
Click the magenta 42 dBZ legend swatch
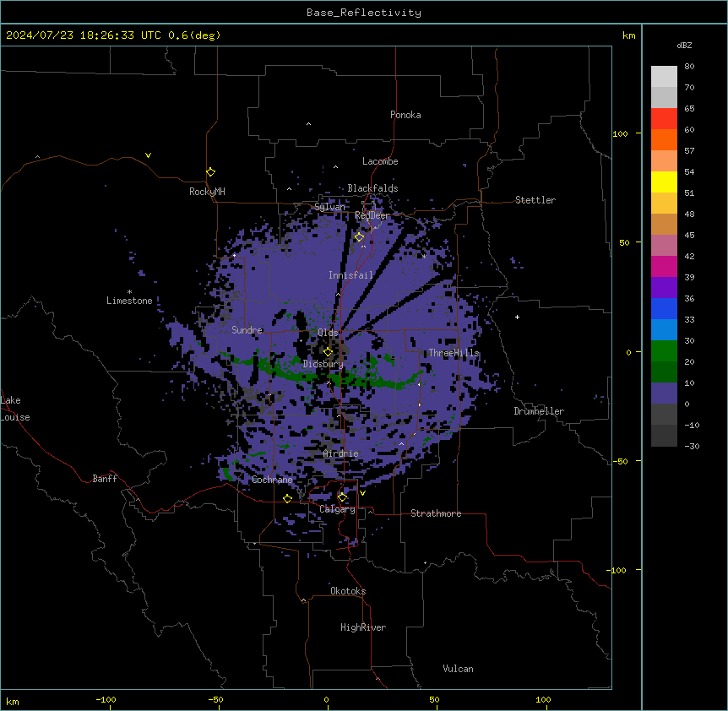[x=664, y=266]
